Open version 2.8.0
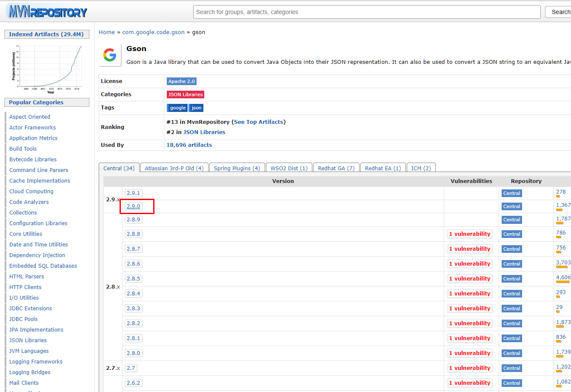Image resolution: width=571 pixels, height=392 pixels. coord(133,353)
